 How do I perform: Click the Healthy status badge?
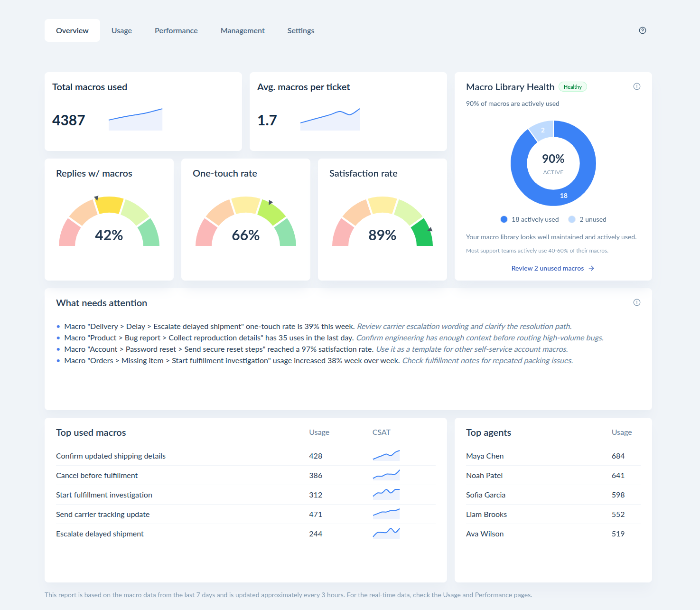573,87
